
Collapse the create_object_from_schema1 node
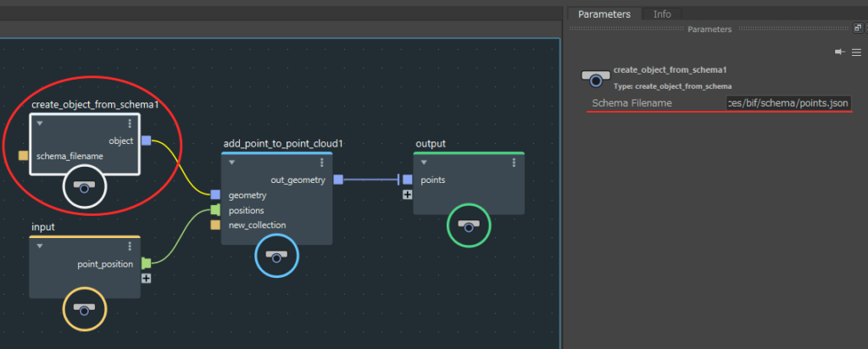[x=40, y=124]
